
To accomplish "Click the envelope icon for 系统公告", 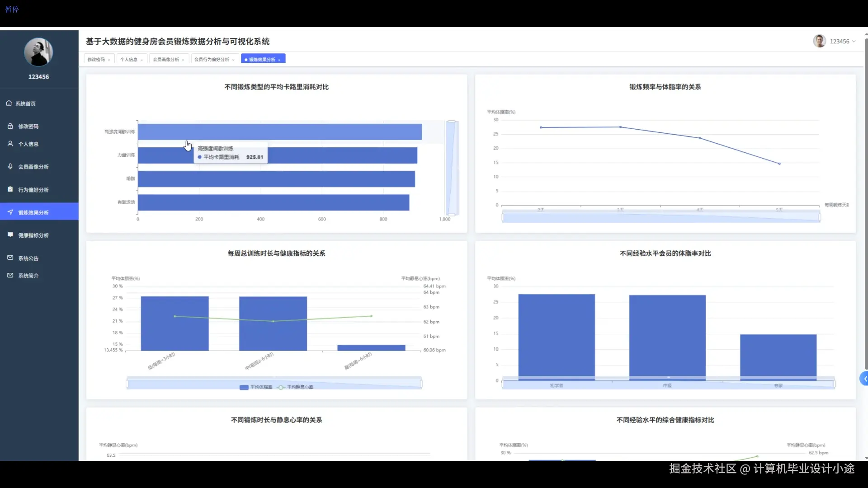I will [x=10, y=258].
